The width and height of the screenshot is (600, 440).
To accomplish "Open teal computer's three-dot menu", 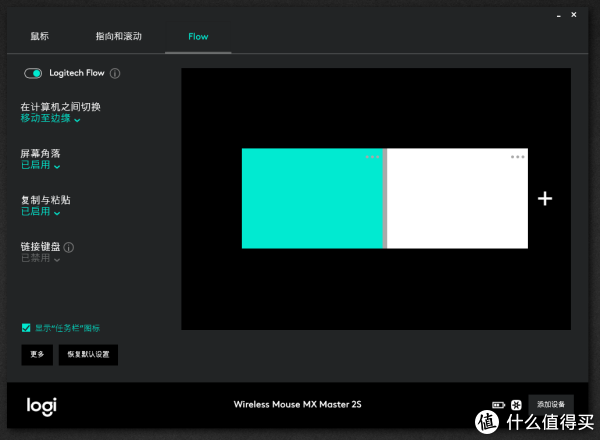I will pyautogui.click(x=372, y=157).
